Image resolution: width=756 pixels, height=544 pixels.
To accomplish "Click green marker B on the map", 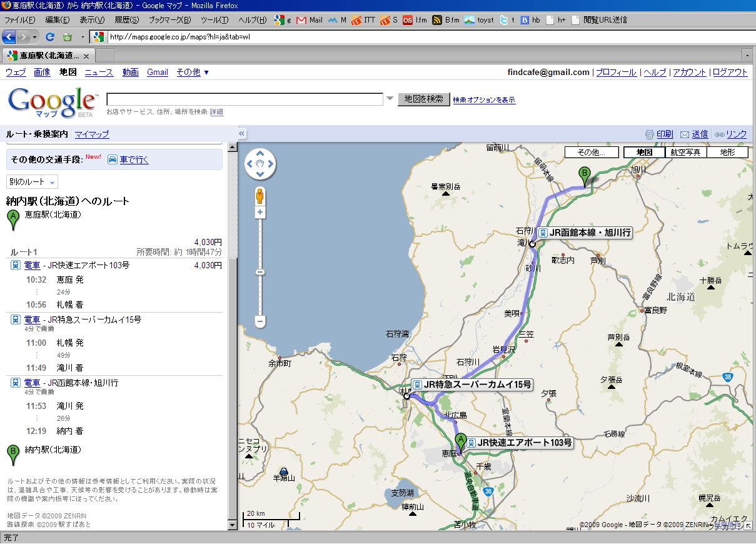I will [585, 177].
